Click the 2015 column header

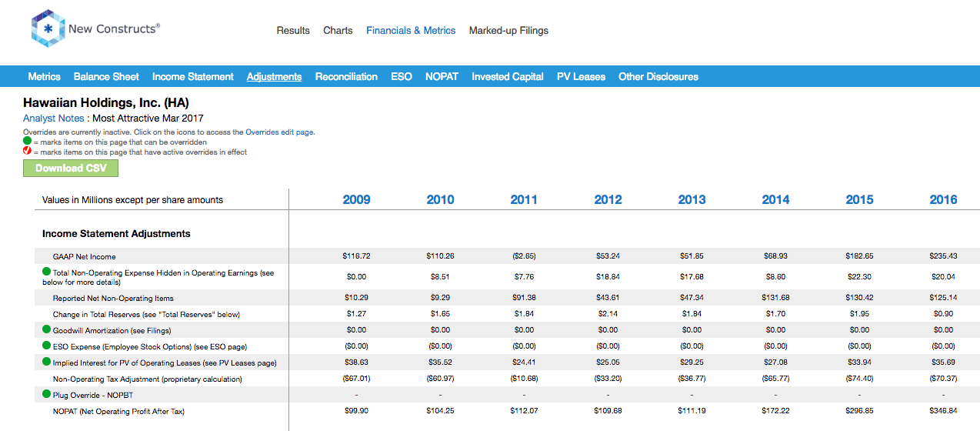[x=859, y=199]
